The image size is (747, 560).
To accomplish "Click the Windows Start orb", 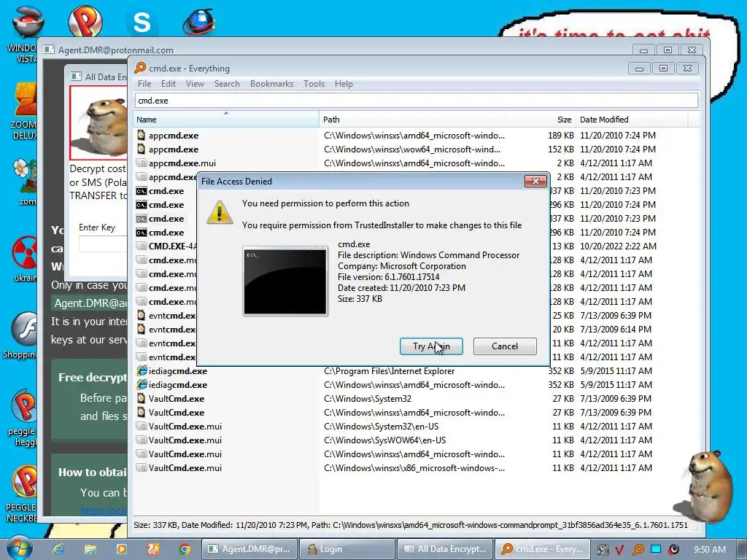I will click(19, 548).
